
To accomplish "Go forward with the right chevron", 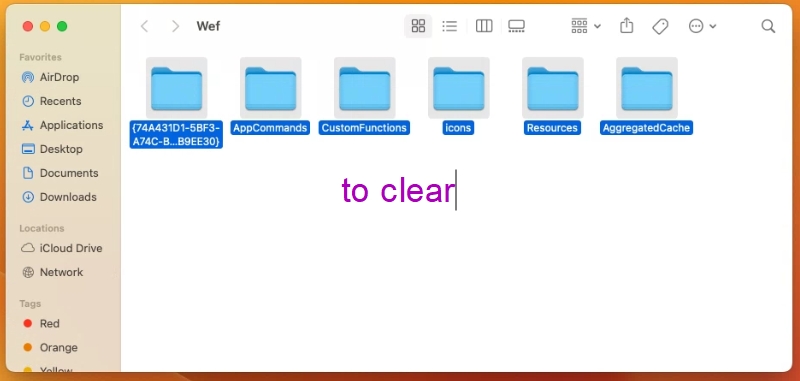I will pyautogui.click(x=176, y=26).
